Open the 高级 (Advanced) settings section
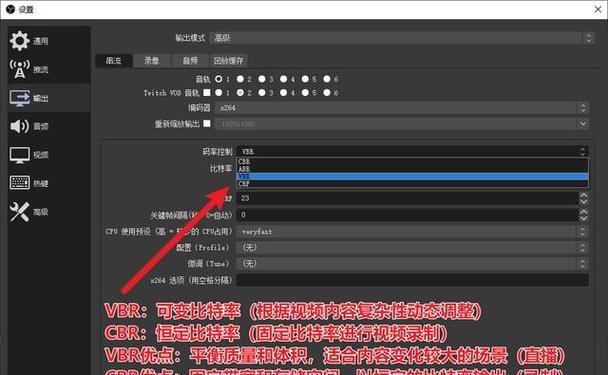This screenshot has height=375, width=608. 49,212
